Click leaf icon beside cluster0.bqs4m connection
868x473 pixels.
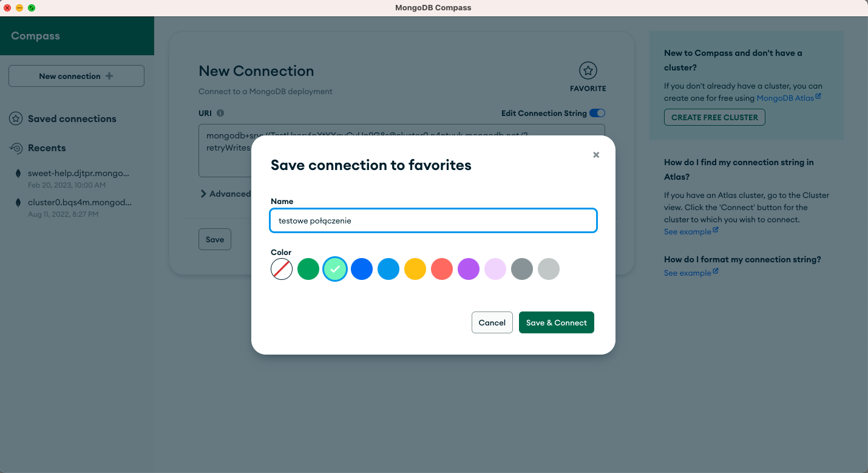pos(18,203)
